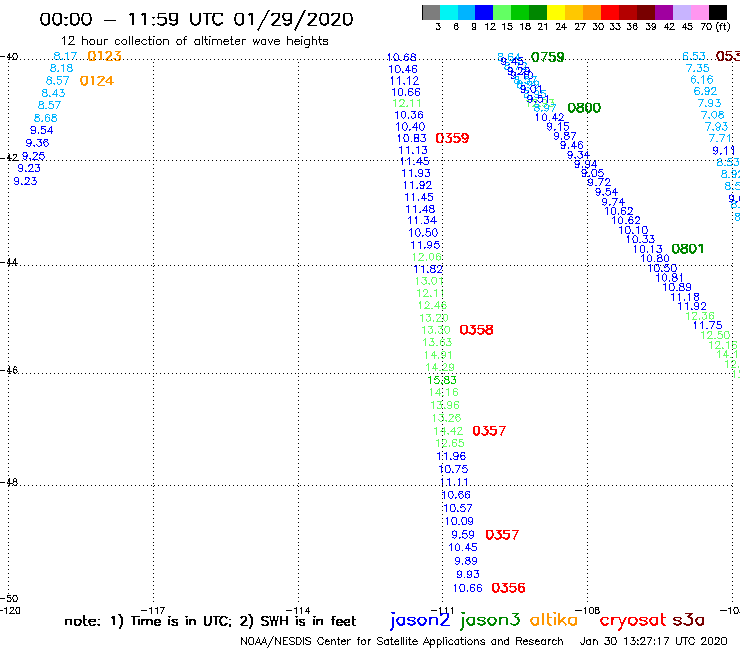Click the subtitle '12 hour collection of altimeter wave heights'
The image size is (740, 650).
click(194, 41)
